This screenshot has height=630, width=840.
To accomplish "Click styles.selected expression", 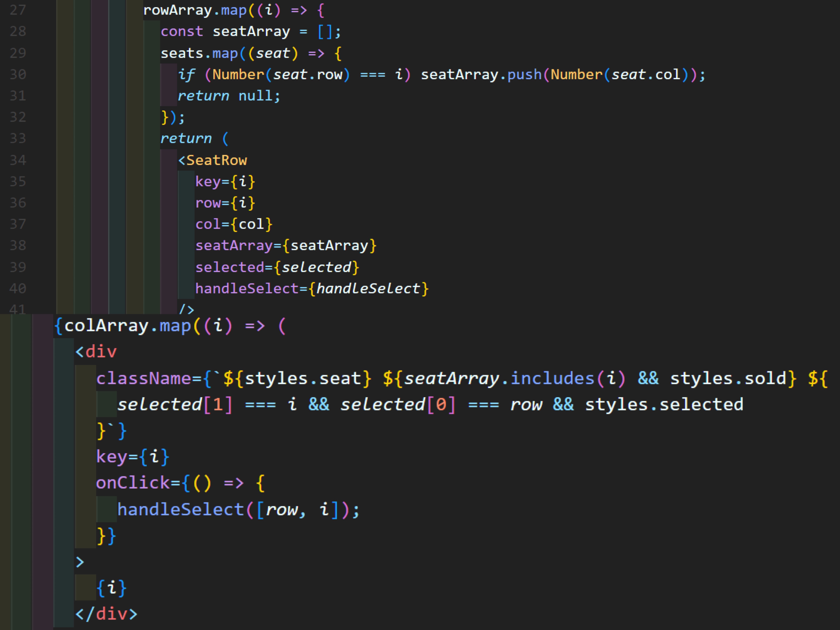I will tap(664, 404).
